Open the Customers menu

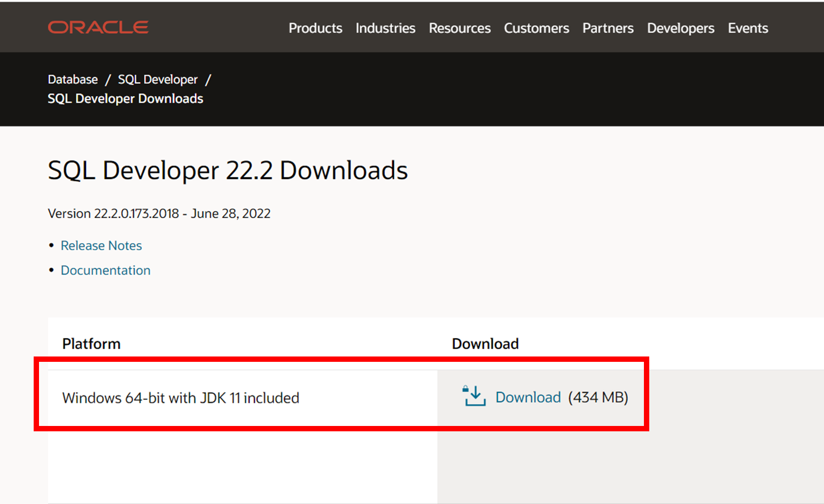tap(537, 28)
